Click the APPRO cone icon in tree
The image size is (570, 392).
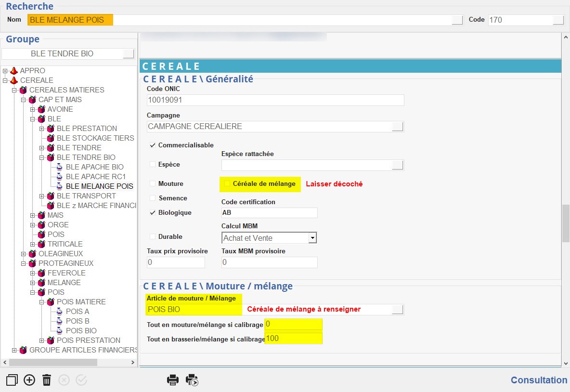tap(14, 71)
